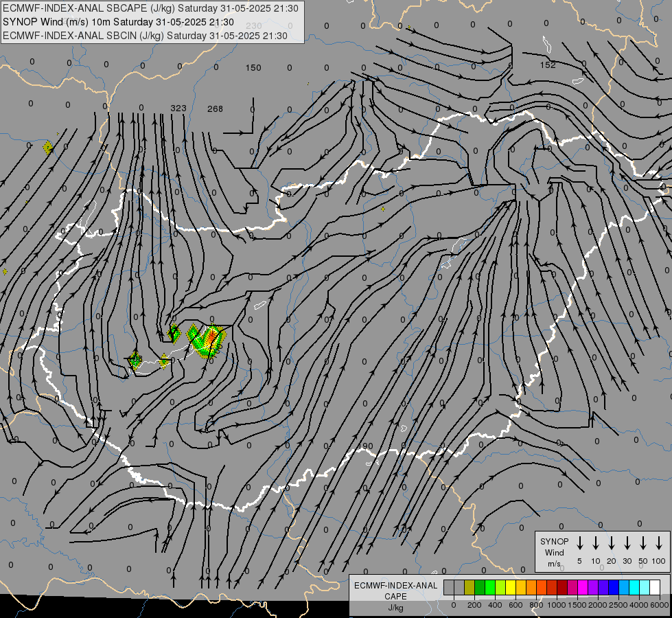
Task: Click the 2000 tick label on the CAPE scale
Action: tap(597, 605)
